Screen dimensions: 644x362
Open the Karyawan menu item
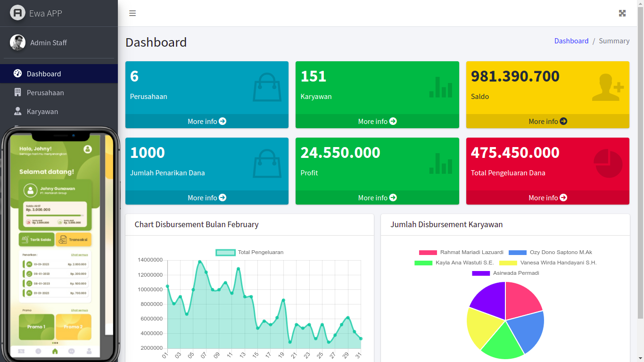coord(59,111)
